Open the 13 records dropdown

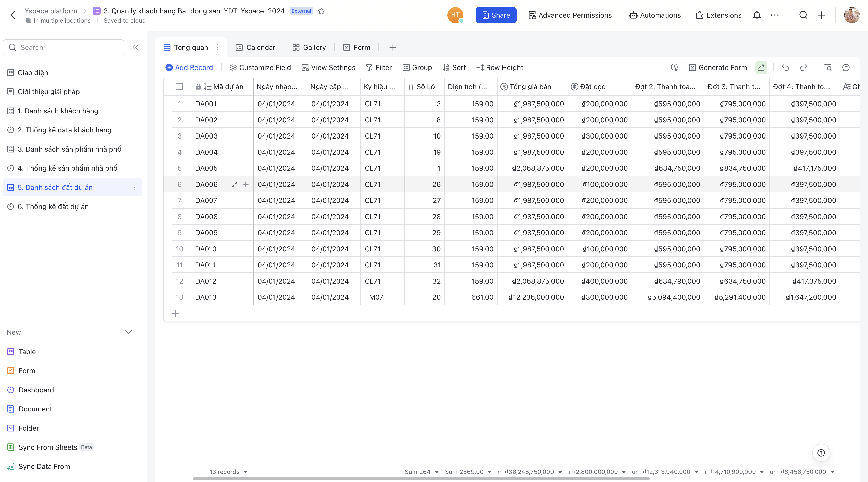point(228,471)
